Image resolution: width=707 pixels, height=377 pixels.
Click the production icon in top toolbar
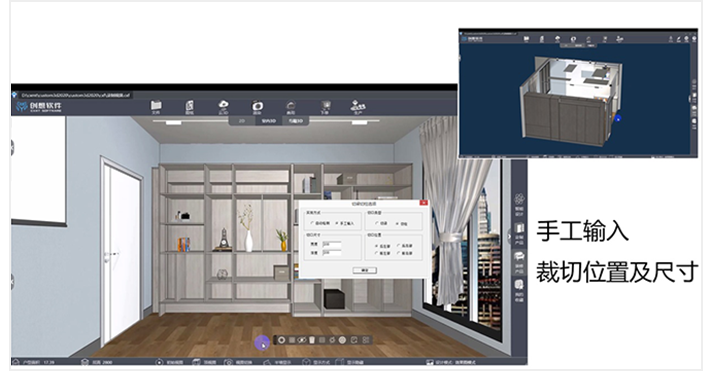click(x=358, y=107)
